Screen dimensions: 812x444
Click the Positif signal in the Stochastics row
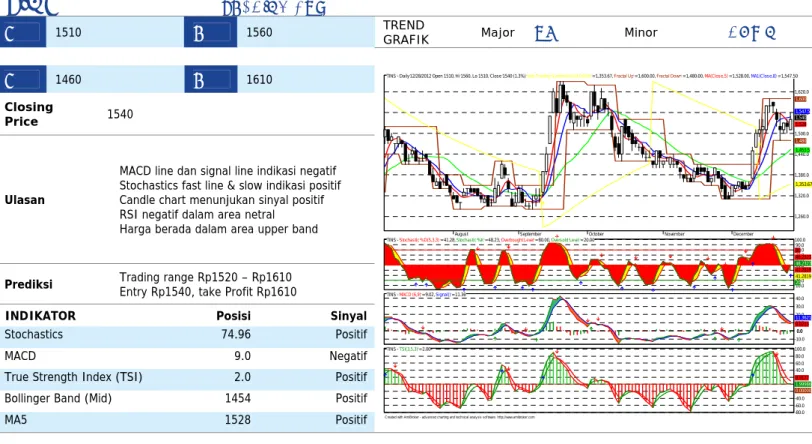coord(351,335)
